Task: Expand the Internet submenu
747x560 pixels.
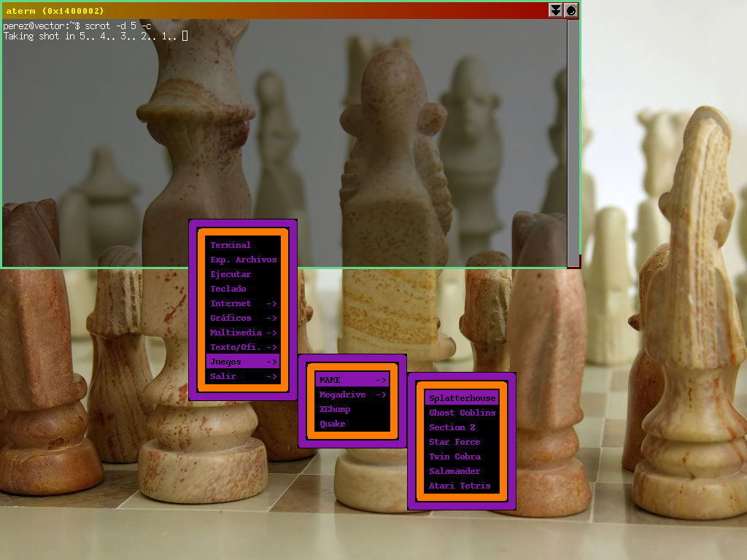Action: point(243,303)
